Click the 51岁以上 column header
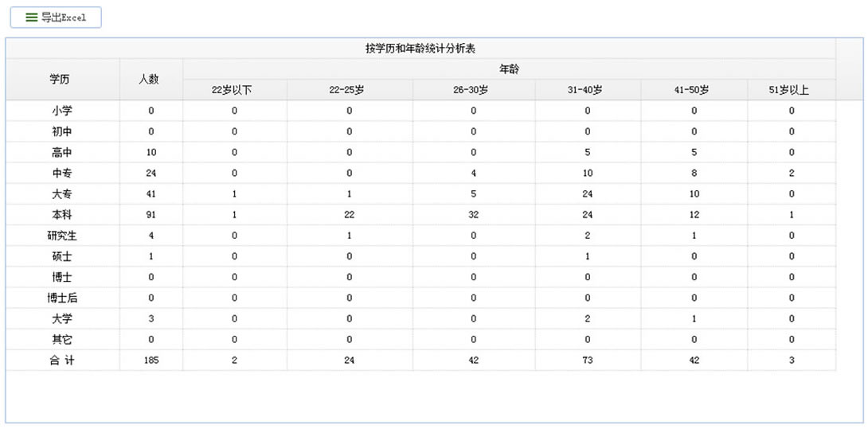Screen dimensions: 868x429 789,90
